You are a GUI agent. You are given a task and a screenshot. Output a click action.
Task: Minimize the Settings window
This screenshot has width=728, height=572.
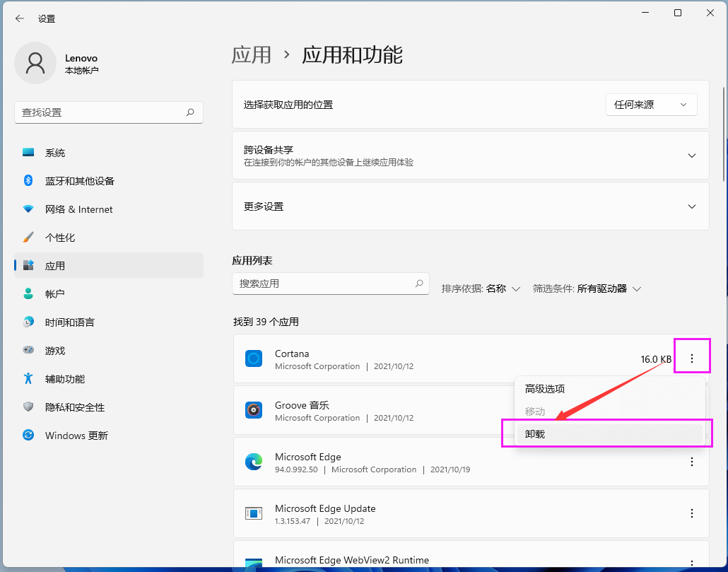tap(645, 13)
